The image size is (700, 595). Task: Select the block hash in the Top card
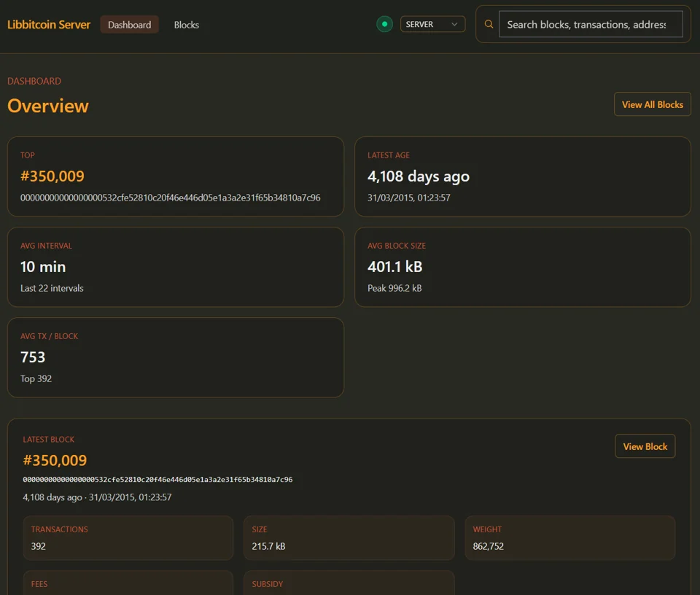[170, 198]
